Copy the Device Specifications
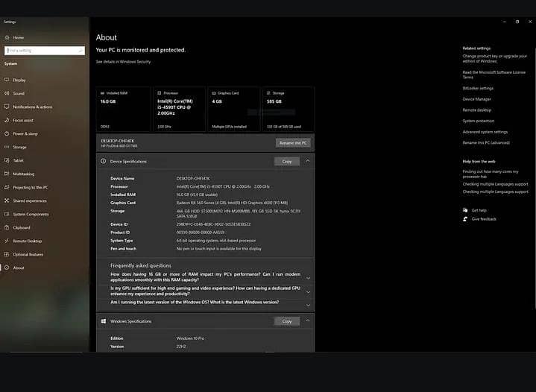This screenshot has height=392, width=536. tap(287, 161)
